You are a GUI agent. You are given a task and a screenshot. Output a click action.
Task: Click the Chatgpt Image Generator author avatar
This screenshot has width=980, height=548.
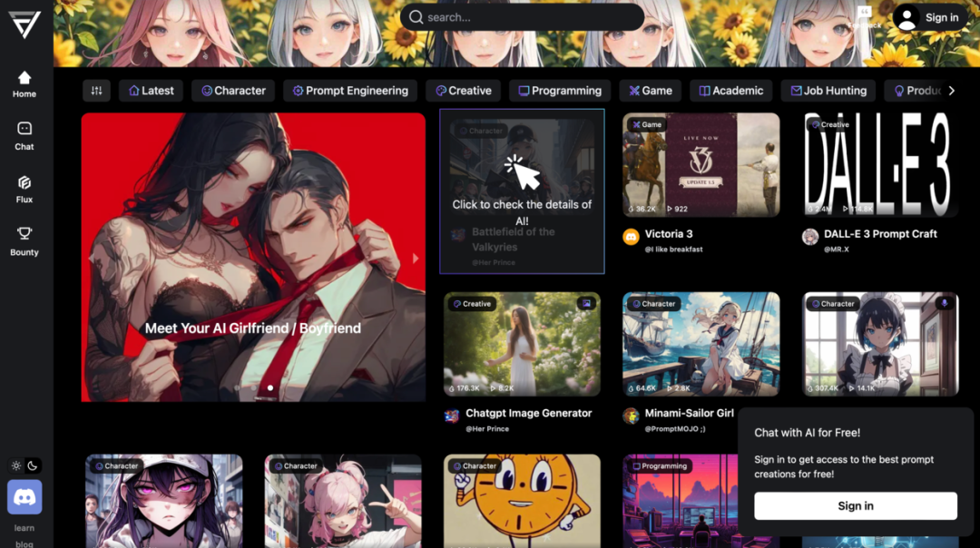pos(451,416)
